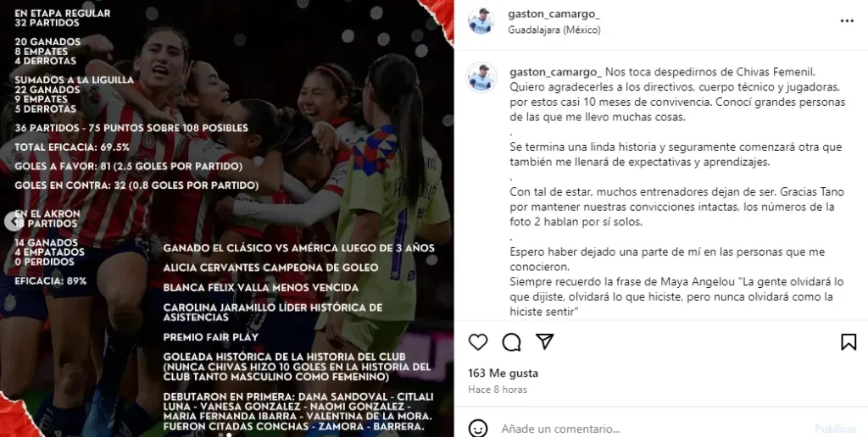Go to previous carousel photo arrow
This screenshot has width=868, height=437.
[x=12, y=221]
